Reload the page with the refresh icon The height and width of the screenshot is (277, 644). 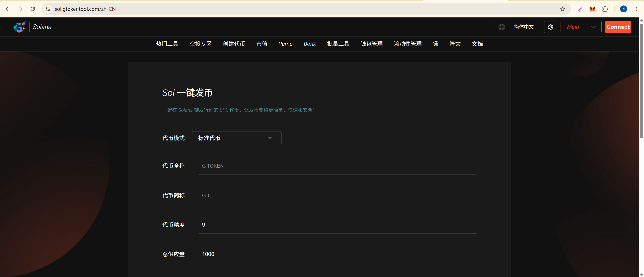click(33, 9)
